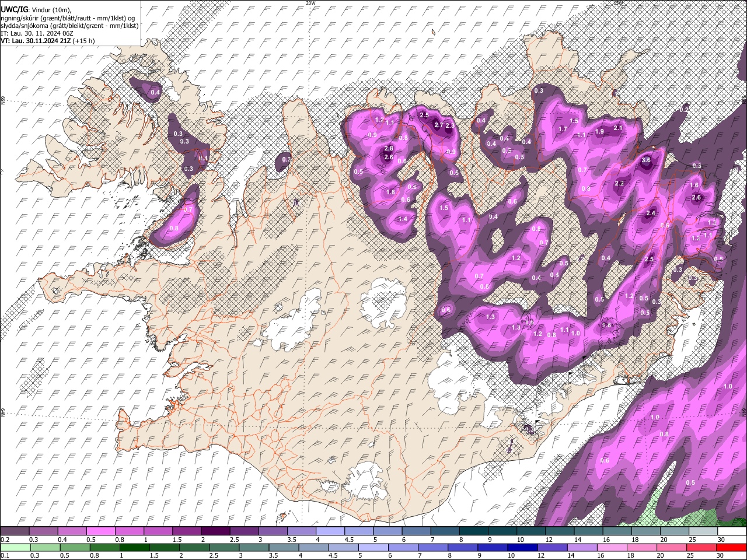The height and width of the screenshot is (560, 747).
Task: Click the 15W longitude label
Action: tap(619, 3)
